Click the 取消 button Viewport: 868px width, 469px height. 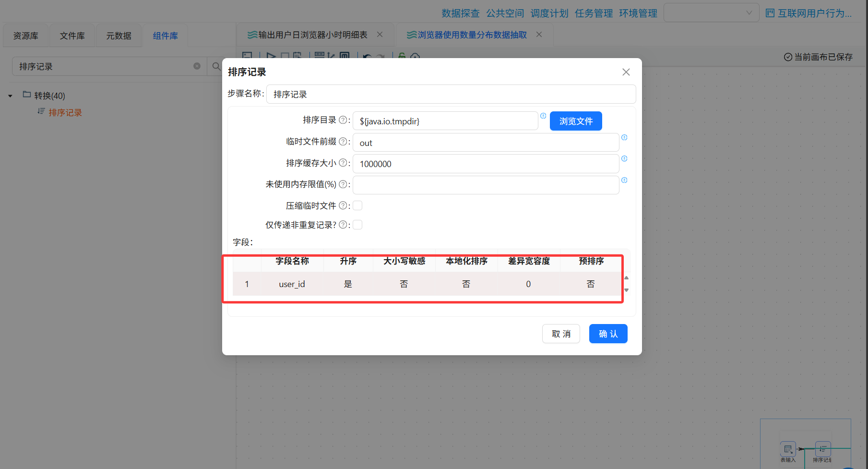click(561, 334)
